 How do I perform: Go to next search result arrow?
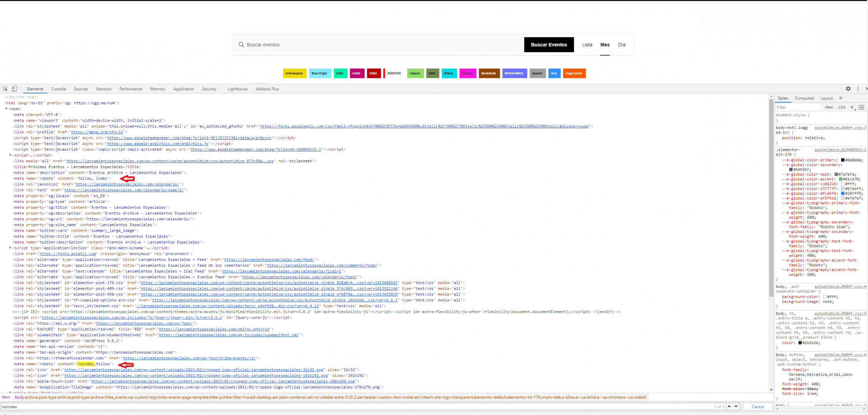click(736, 407)
